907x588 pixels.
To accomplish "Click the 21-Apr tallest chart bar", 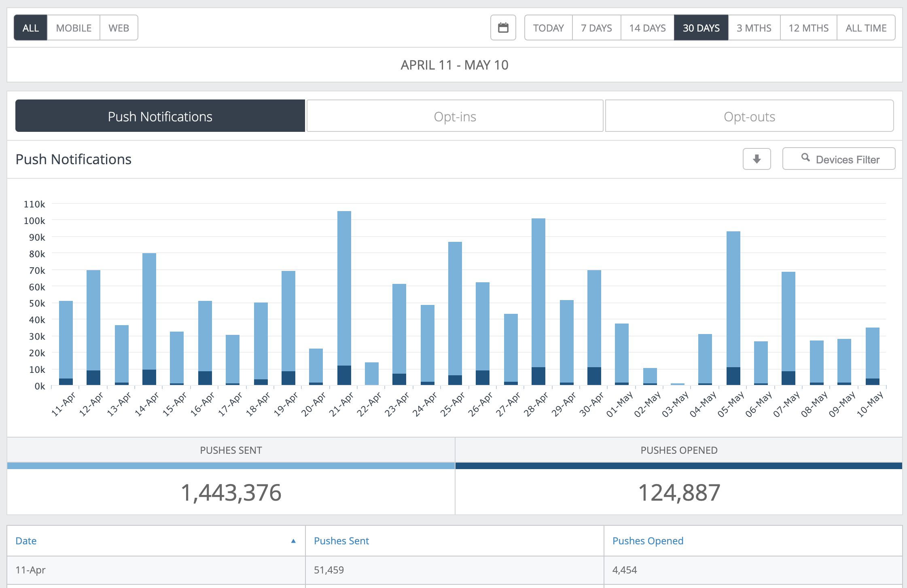I will tap(344, 287).
